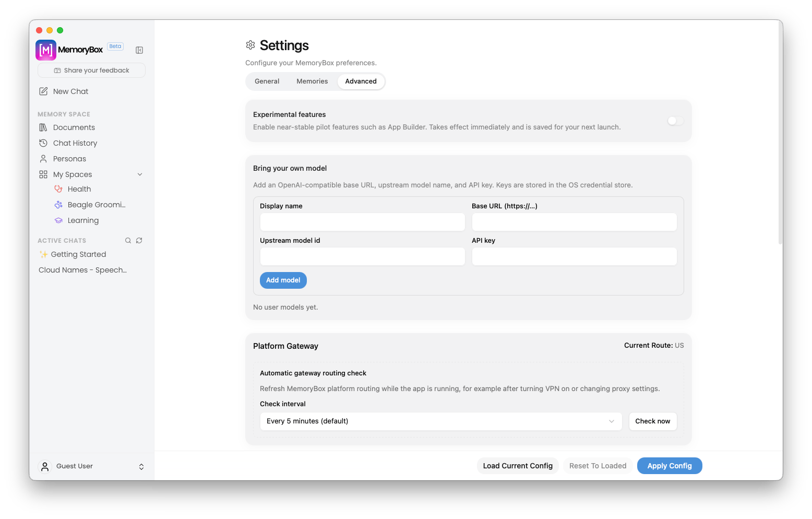Viewport: 812px width, 519px height.
Task: Click the Beagle Grooming space icon
Action: (58, 205)
